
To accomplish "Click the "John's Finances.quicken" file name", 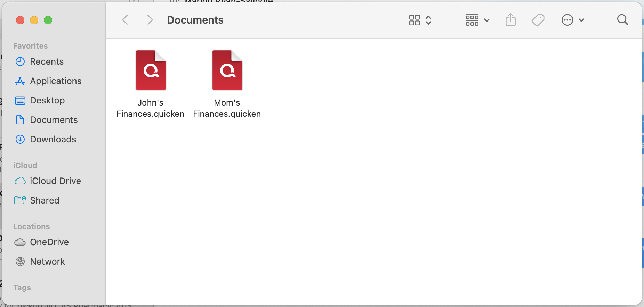I will click(151, 108).
